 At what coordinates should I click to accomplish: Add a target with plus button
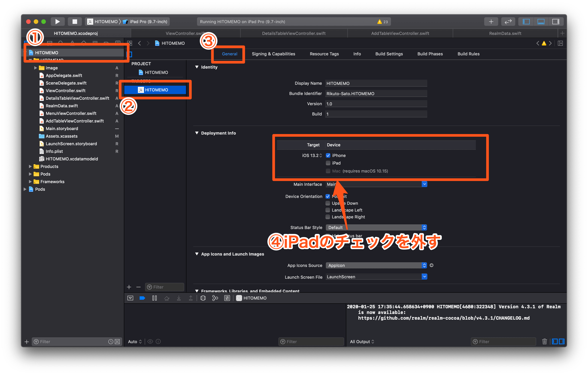click(129, 287)
